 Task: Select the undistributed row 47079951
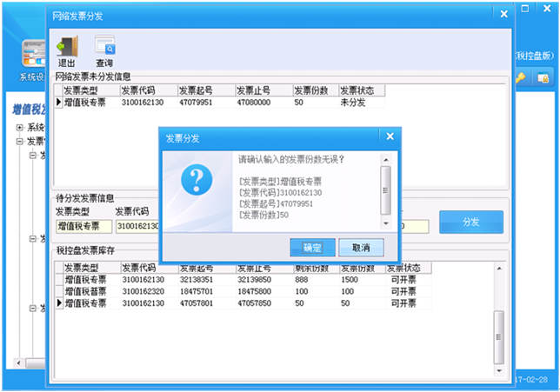205,103
